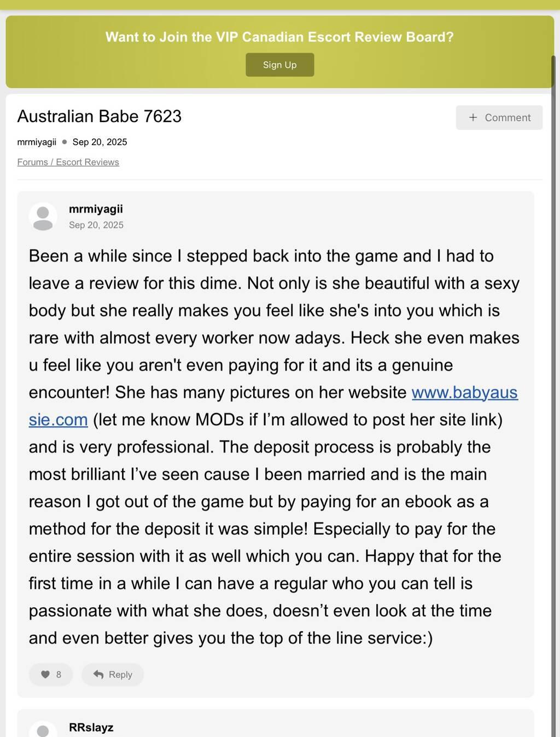560x737 pixels.
Task: Open mrmiyagii's avatar in the post
Action: [43, 217]
